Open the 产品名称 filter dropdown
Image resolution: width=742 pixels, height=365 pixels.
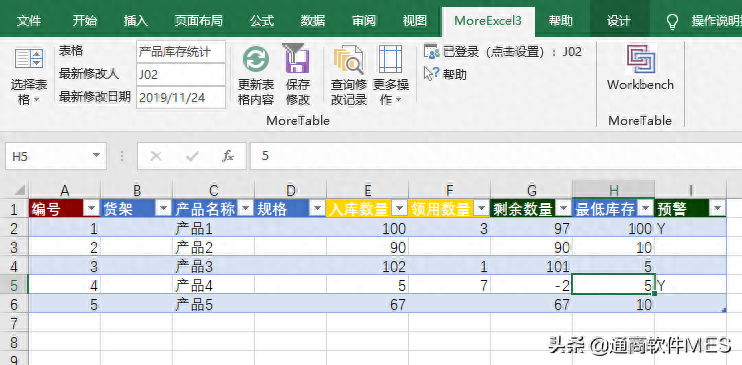[245, 209]
